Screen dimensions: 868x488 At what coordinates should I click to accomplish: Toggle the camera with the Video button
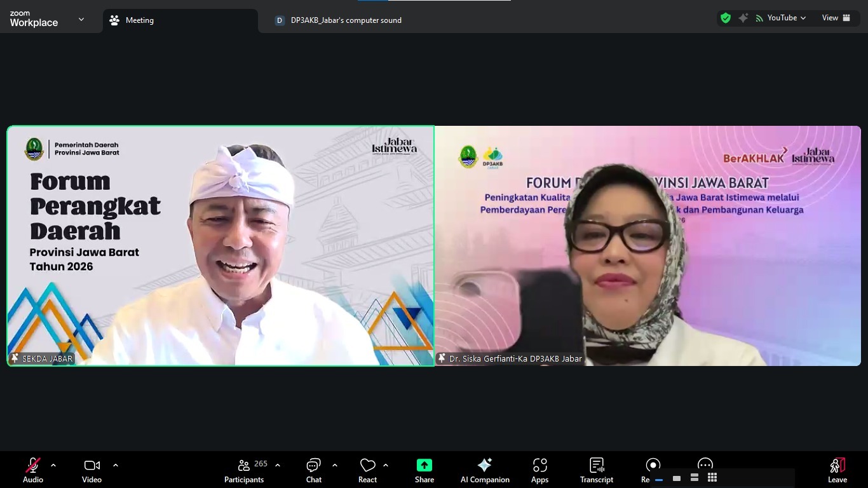[92, 470]
